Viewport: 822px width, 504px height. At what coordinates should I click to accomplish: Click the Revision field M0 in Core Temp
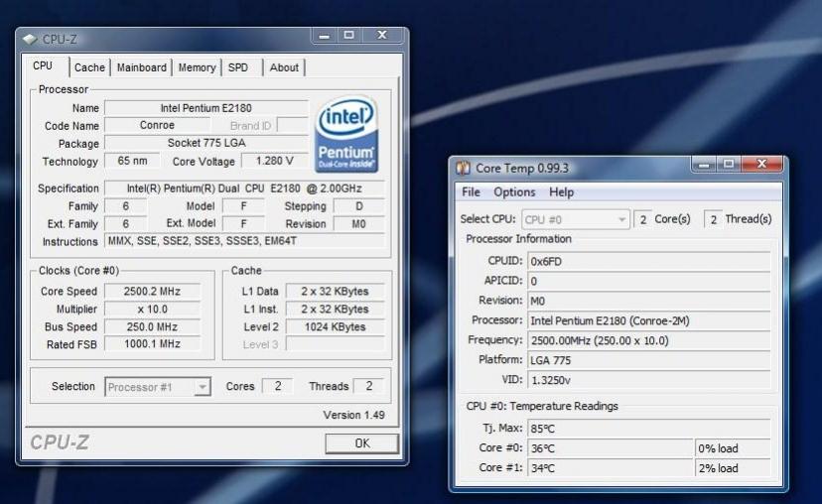tap(649, 301)
